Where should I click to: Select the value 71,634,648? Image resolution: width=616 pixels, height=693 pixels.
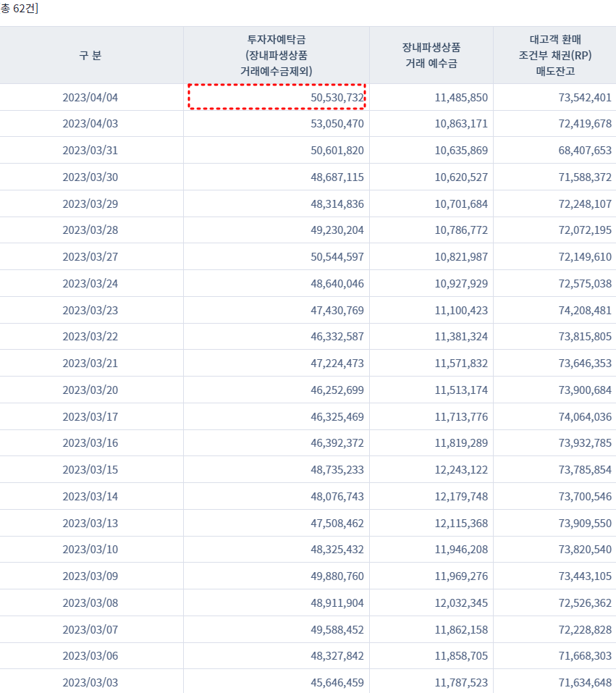[585, 682]
